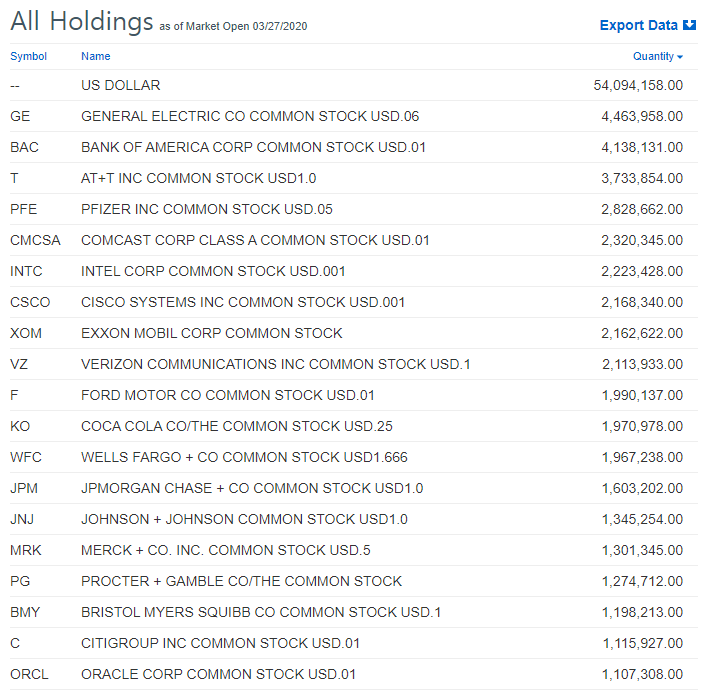Click the PG symbol
Image resolution: width=706 pixels, height=693 pixels.
click(x=20, y=581)
